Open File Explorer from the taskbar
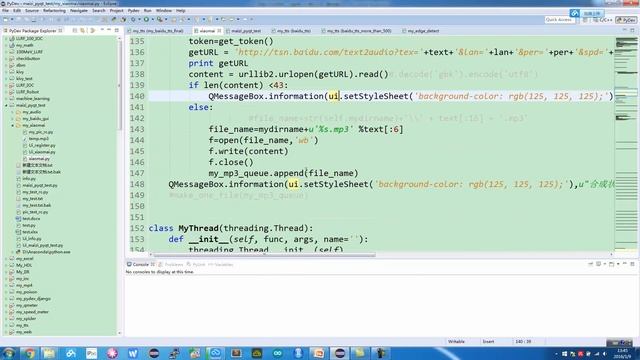Viewport: 640px width, 360px height. pos(49,353)
